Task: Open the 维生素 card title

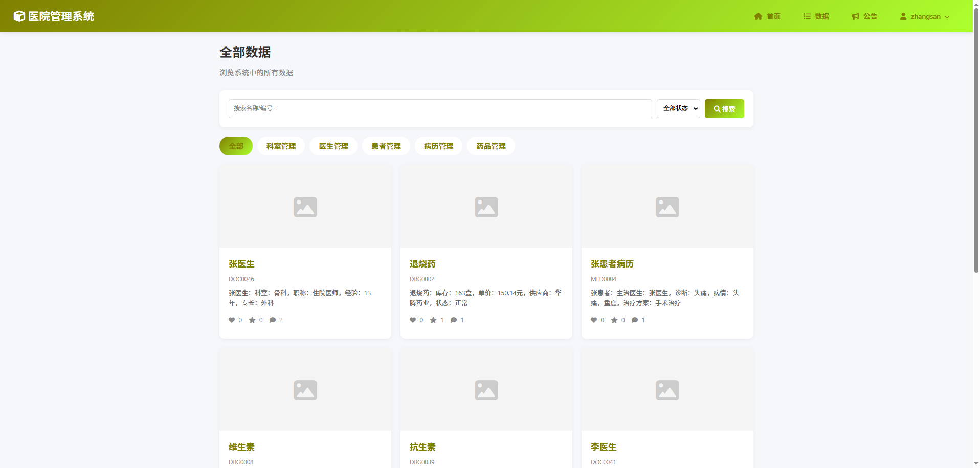Action: (x=241, y=447)
